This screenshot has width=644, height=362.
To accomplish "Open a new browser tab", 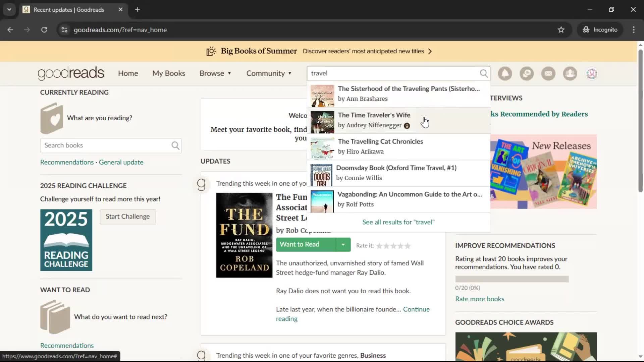I will point(138,10).
